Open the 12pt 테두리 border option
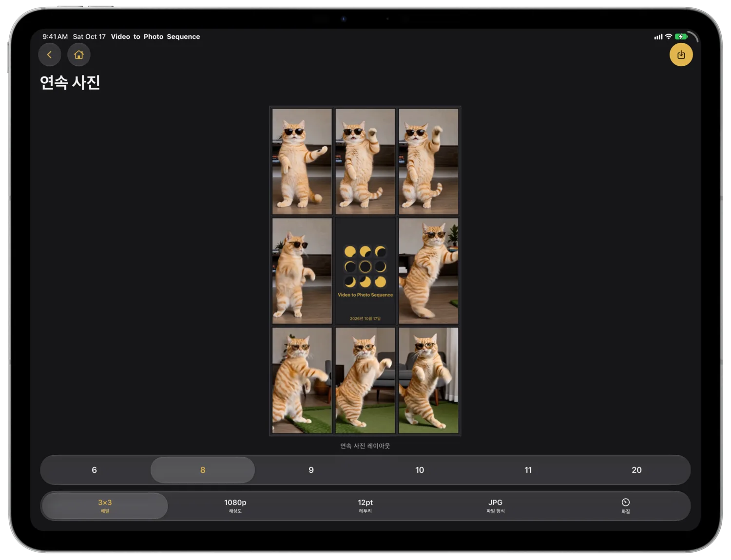 click(x=365, y=506)
